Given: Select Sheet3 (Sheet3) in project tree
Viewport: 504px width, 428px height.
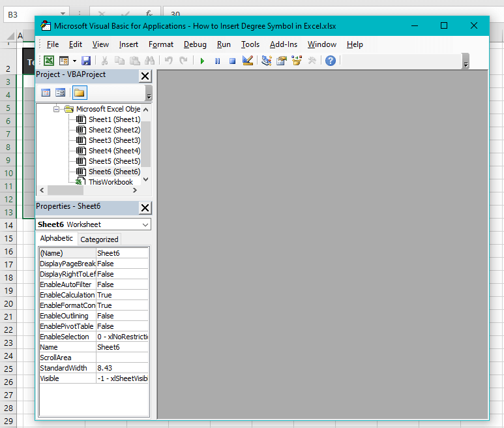Looking at the screenshot, I should [115, 140].
